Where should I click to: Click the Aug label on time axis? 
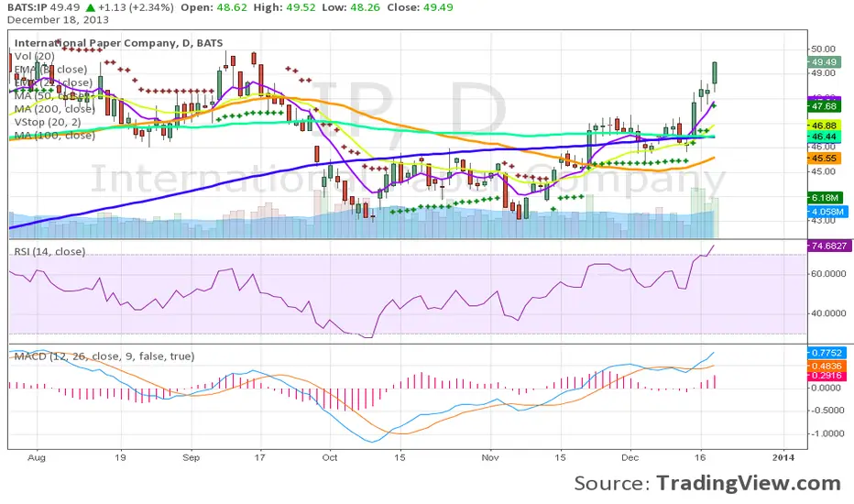(37, 457)
